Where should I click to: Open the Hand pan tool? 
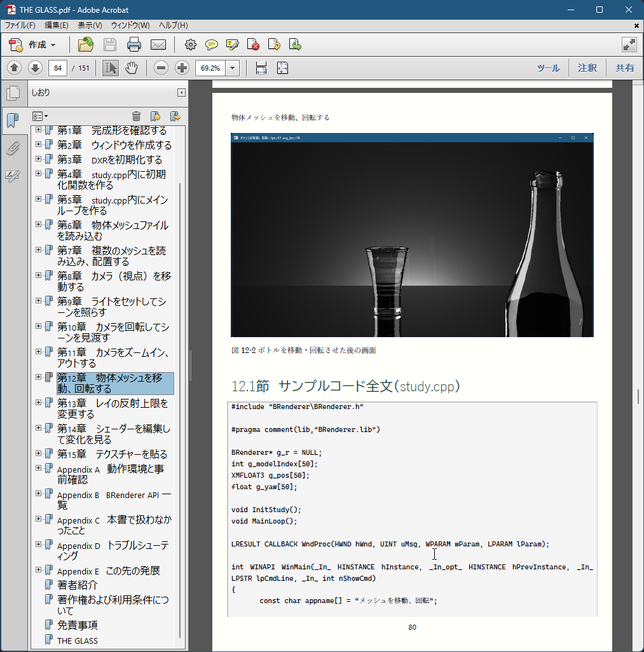pos(132,68)
